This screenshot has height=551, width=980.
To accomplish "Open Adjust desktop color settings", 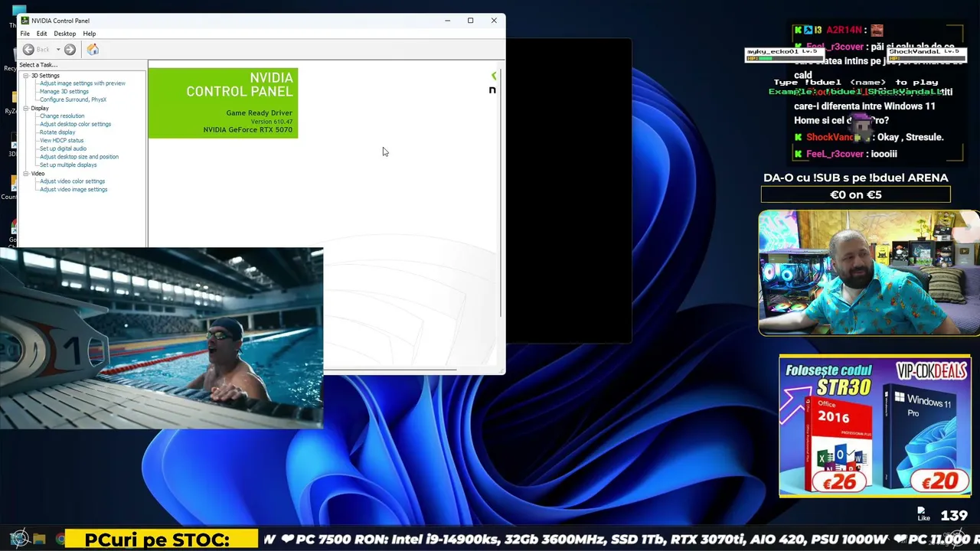I will click(x=75, y=124).
